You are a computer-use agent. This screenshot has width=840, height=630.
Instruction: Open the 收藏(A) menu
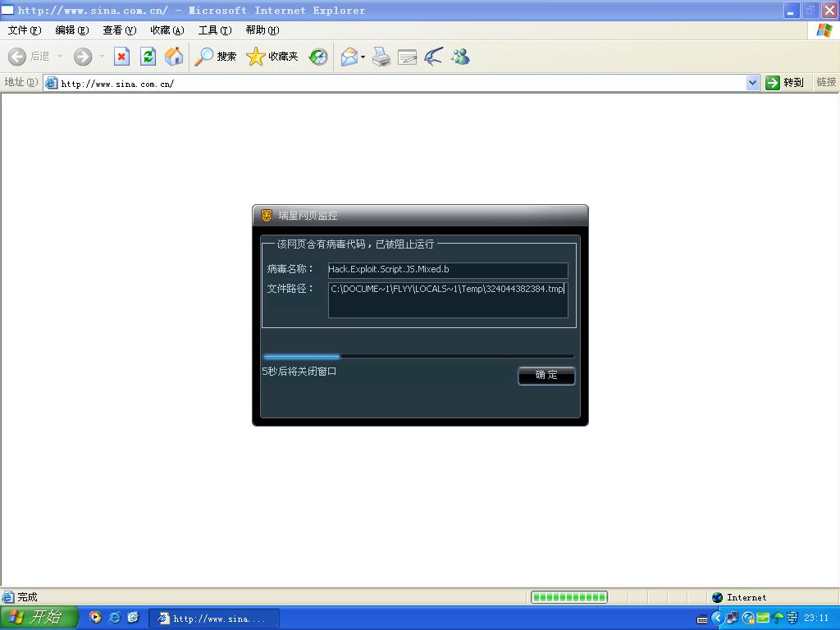(167, 30)
